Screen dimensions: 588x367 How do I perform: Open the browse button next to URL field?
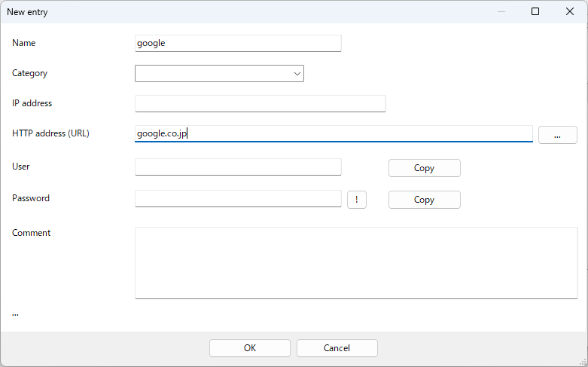coord(557,135)
